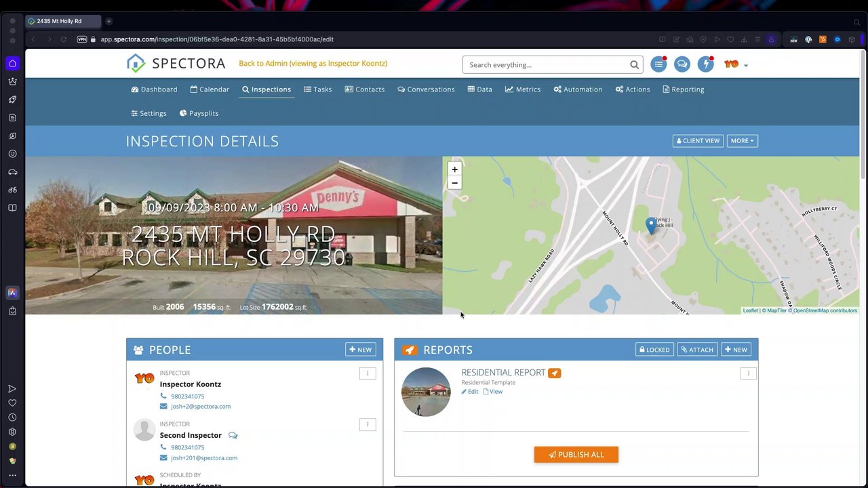This screenshot has width=868, height=488.
Task: Zoom out on the map
Action: point(454,183)
